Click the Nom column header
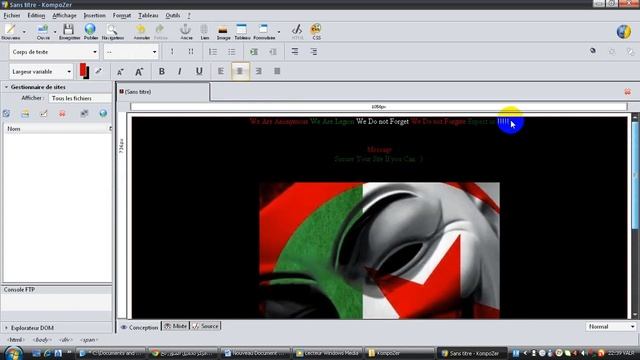Viewport: 640px width, 360px height. 57,129
